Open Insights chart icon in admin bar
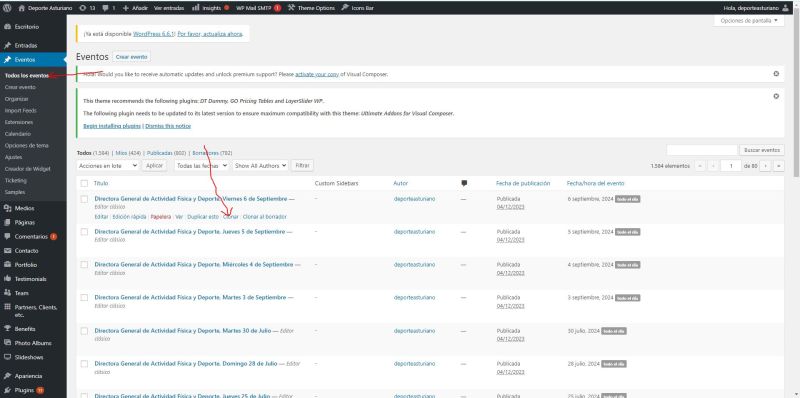The height and width of the screenshot is (398, 800). [x=195, y=8]
